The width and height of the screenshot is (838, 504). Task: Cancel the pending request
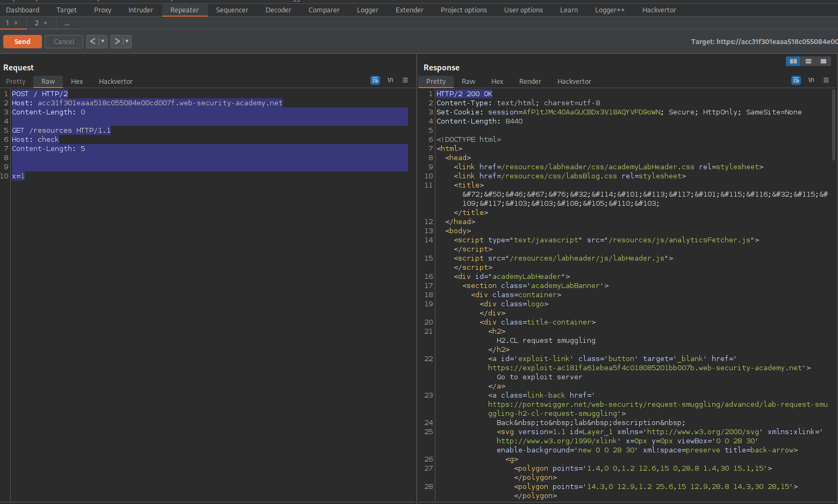click(x=64, y=41)
